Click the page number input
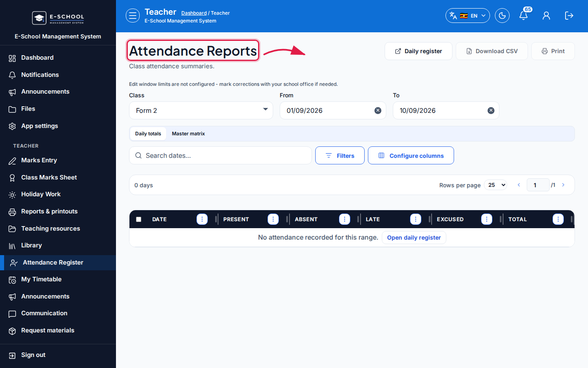The height and width of the screenshot is (368, 588). tap(538, 185)
